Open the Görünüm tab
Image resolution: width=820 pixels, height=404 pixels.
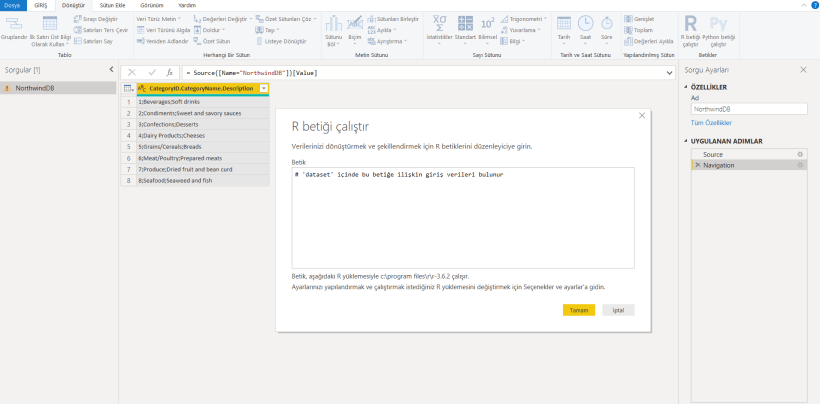151,5
